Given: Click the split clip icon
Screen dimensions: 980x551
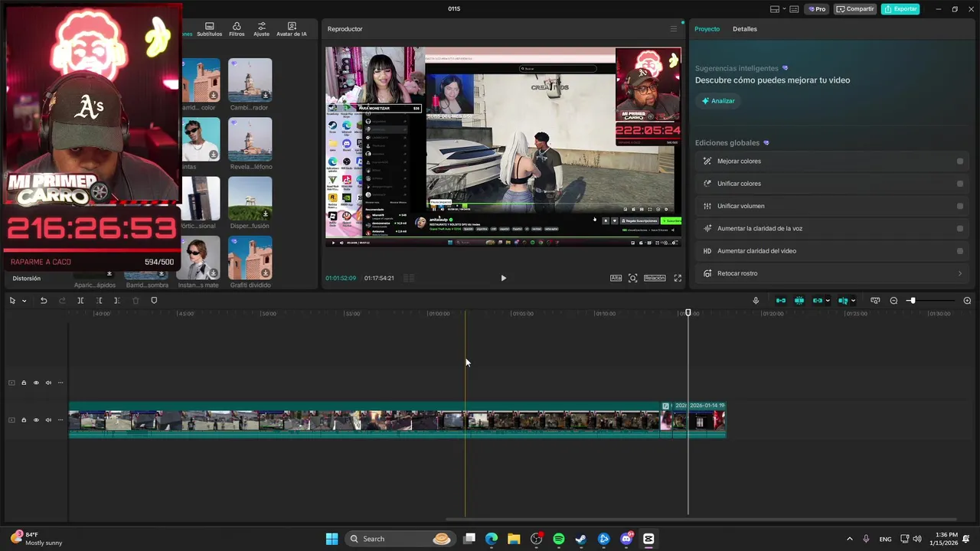Looking at the screenshot, I should pyautogui.click(x=80, y=301).
